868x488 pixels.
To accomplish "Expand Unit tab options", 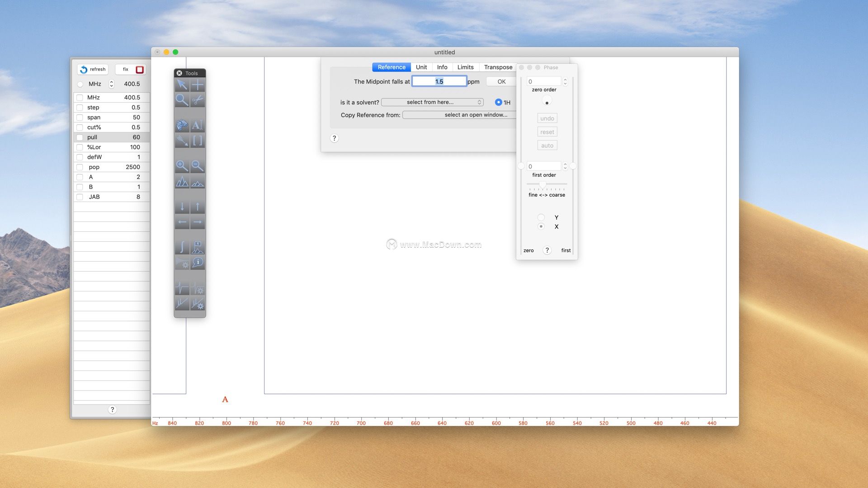I will pos(421,67).
